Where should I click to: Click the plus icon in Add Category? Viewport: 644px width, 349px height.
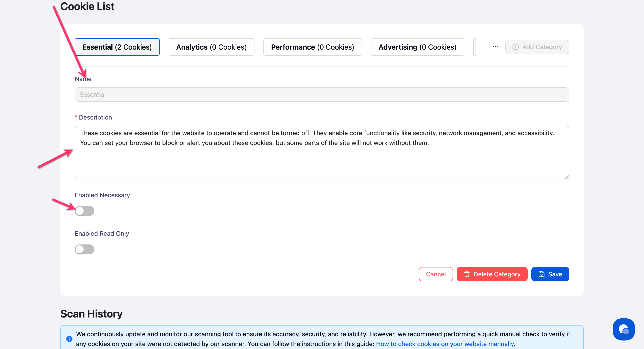click(x=515, y=47)
